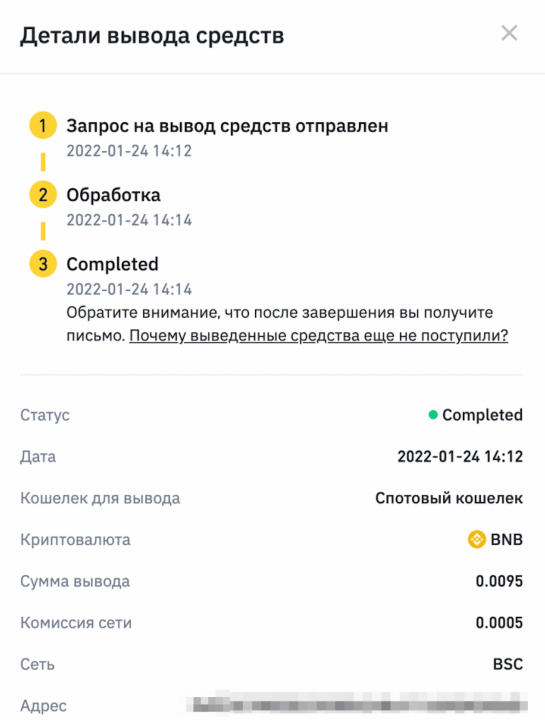Click the withdrawal amount 0.0095

[x=499, y=581]
